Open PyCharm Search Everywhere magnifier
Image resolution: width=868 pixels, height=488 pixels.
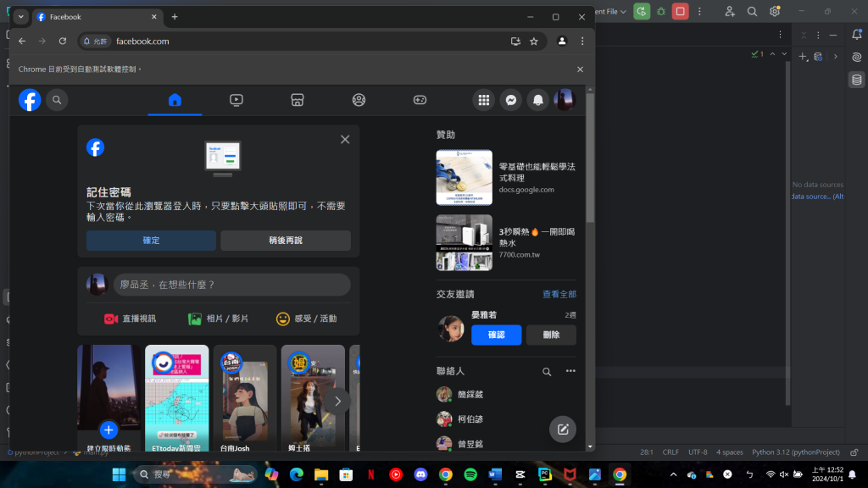coord(753,11)
